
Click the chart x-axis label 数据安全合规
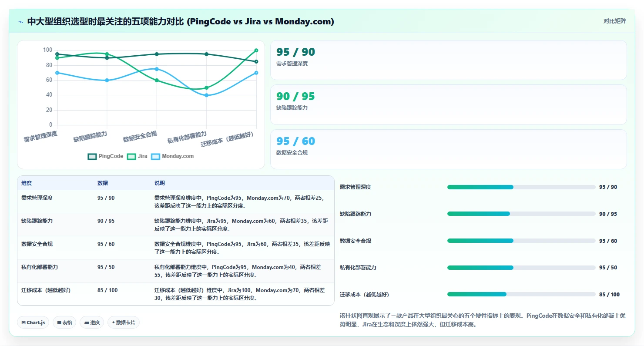(x=140, y=136)
